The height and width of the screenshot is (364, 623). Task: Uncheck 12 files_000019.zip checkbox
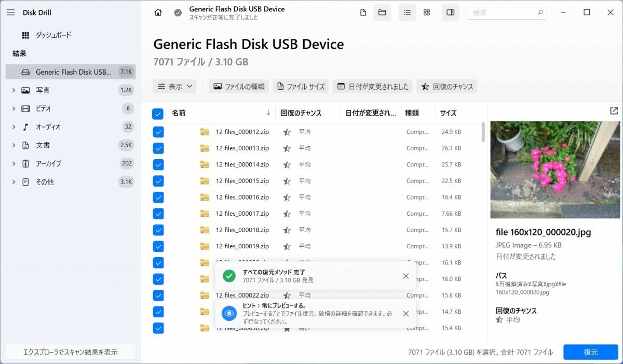tap(158, 246)
